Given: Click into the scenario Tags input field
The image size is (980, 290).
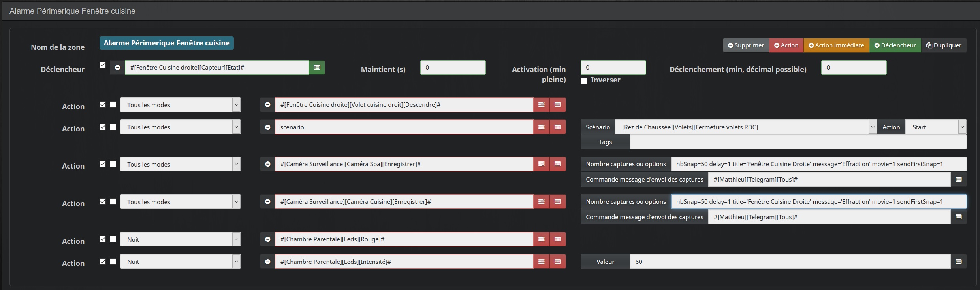Looking at the screenshot, I should coord(798,142).
